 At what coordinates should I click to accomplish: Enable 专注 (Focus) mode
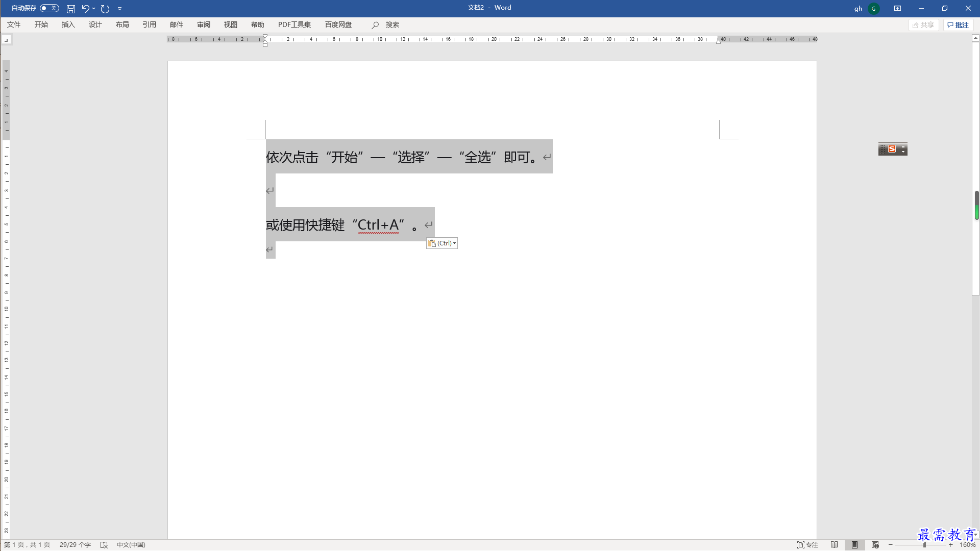pos(807,545)
